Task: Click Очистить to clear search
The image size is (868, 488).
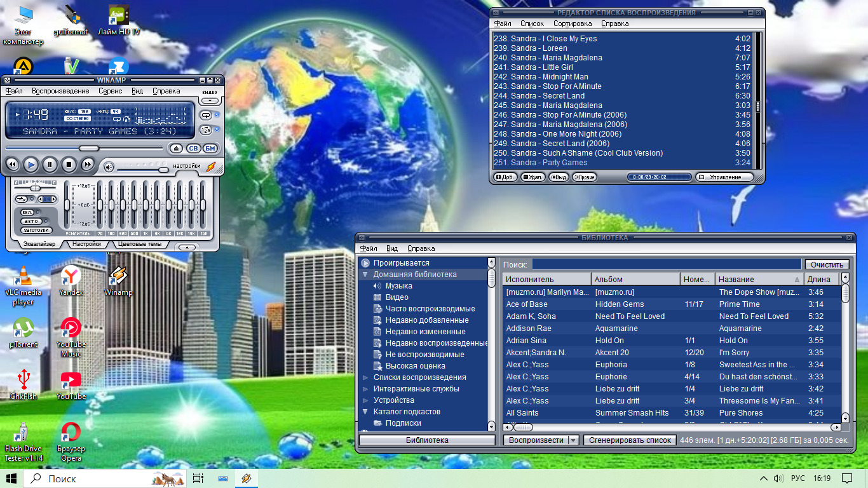Action: (827, 264)
